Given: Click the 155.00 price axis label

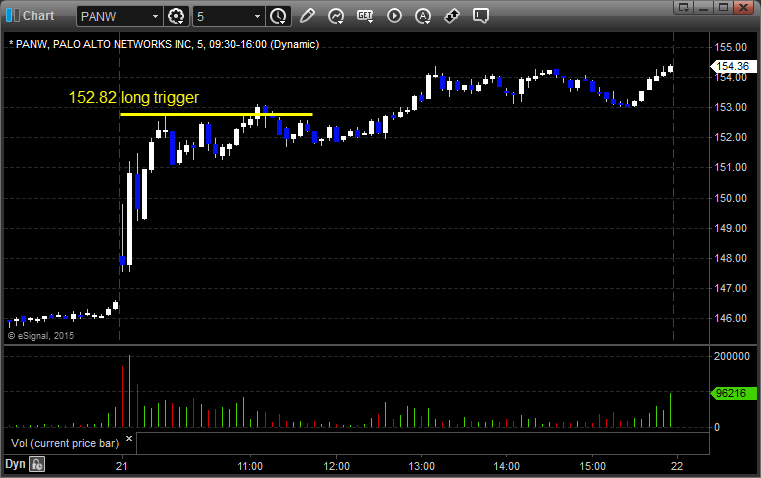Looking at the screenshot, I should click(730, 47).
